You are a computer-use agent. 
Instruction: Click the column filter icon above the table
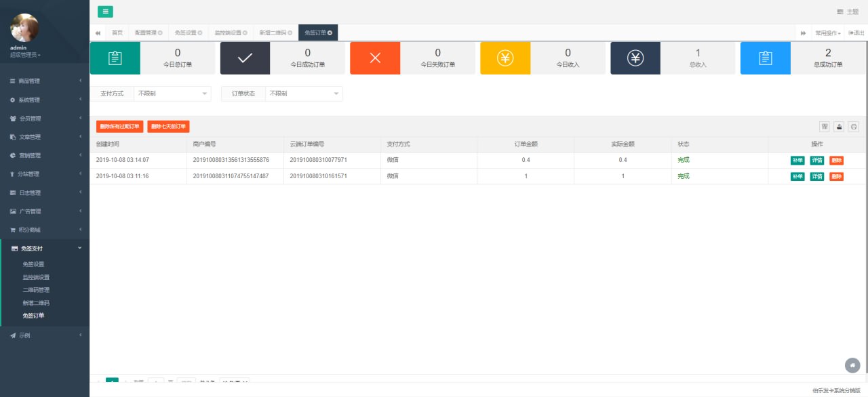(825, 126)
